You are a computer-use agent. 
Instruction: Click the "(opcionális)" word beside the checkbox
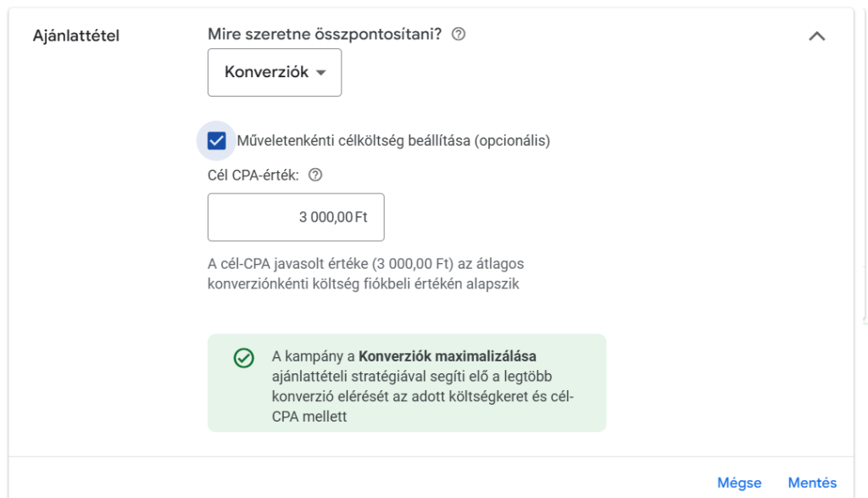pos(512,141)
